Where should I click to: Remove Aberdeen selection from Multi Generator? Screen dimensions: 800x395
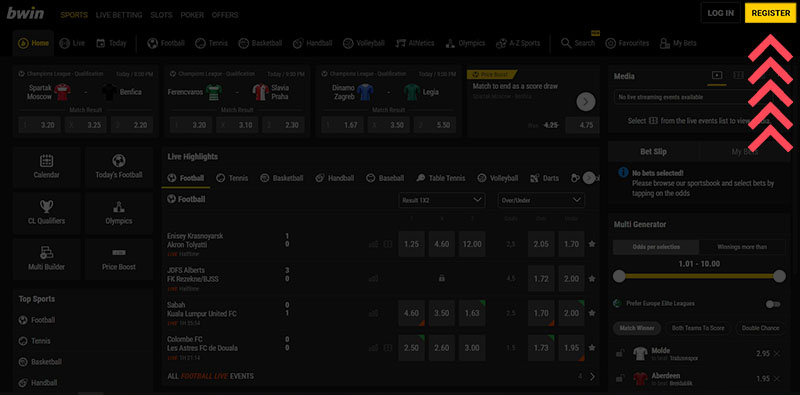pyautogui.click(x=777, y=379)
